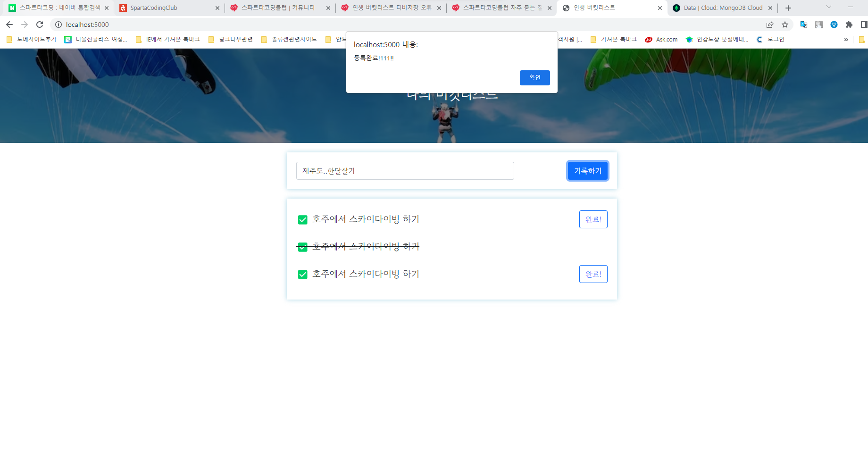The image size is (868, 467).
Task: Toggle green check on the strikethrough item
Action: 303,247
